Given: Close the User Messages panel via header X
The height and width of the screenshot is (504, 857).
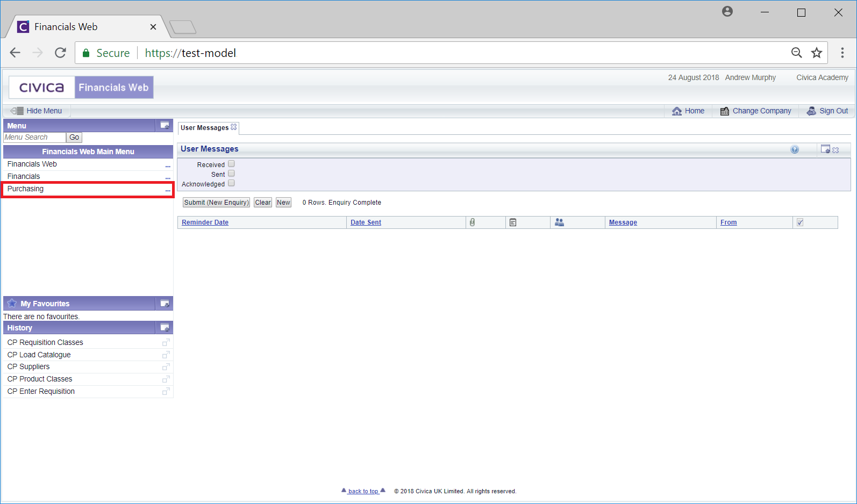Looking at the screenshot, I should [x=835, y=150].
